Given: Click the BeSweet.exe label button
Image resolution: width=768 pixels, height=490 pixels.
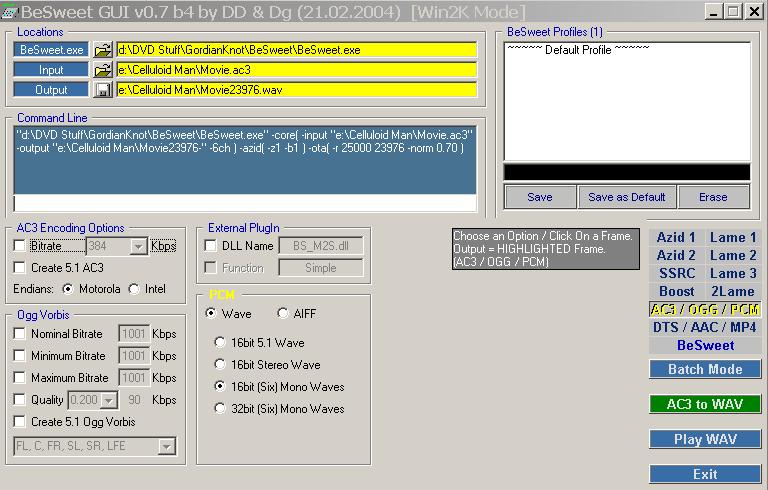Looking at the screenshot, I should coord(51,49).
